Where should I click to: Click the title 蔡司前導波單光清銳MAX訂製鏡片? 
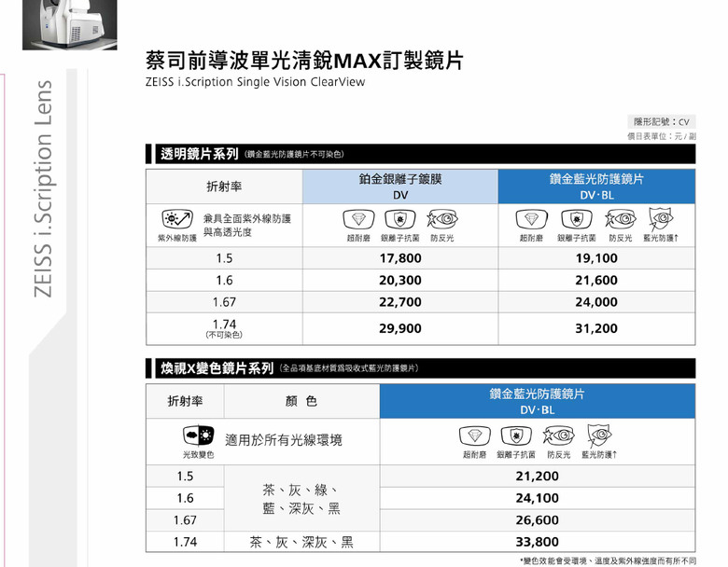[x=304, y=60]
